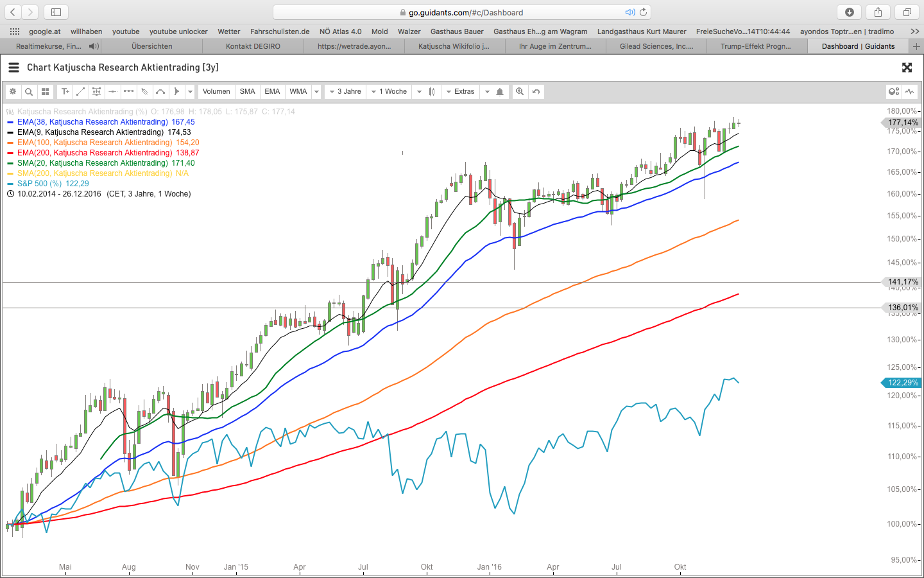Image resolution: width=924 pixels, height=578 pixels.
Task: Toggle the line chart view icon at top right
Action: click(x=909, y=92)
